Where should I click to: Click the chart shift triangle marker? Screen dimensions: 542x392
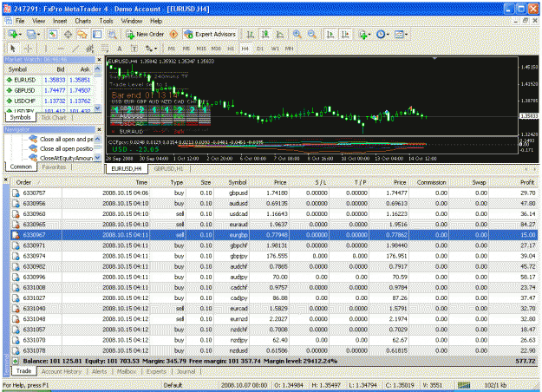434,59
